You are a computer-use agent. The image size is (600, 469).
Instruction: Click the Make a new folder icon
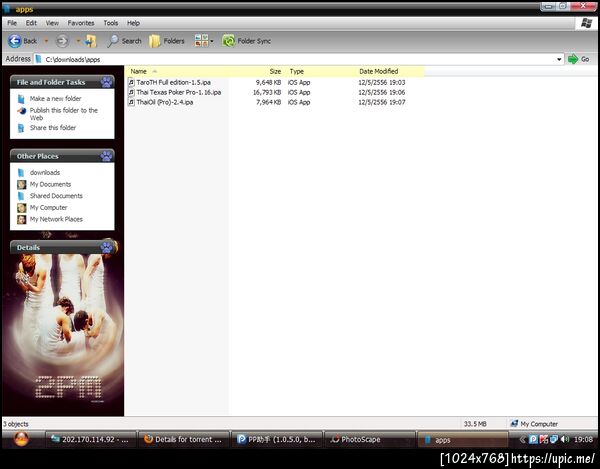(21, 99)
